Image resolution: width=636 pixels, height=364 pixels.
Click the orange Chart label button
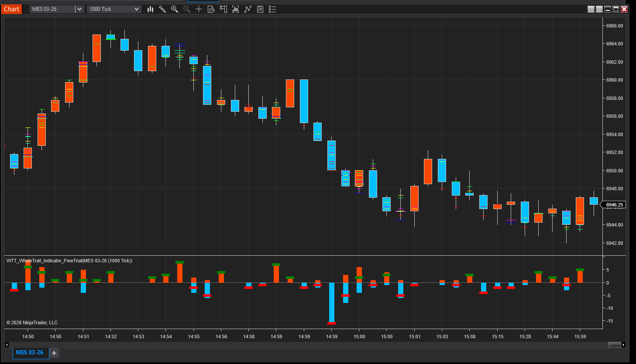(11, 9)
